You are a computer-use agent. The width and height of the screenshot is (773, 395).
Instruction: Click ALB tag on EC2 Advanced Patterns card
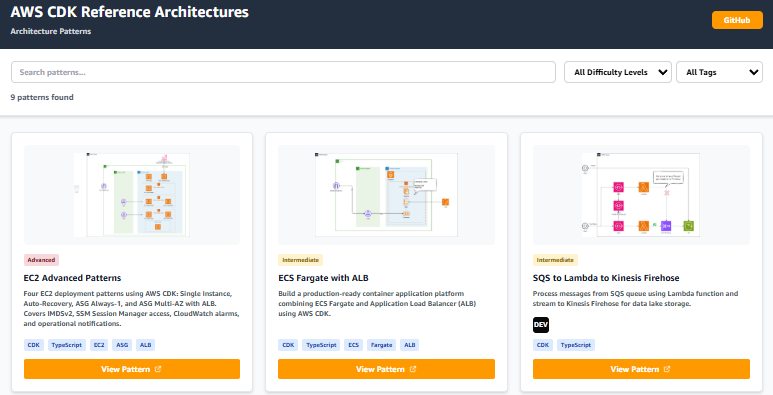click(x=145, y=345)
